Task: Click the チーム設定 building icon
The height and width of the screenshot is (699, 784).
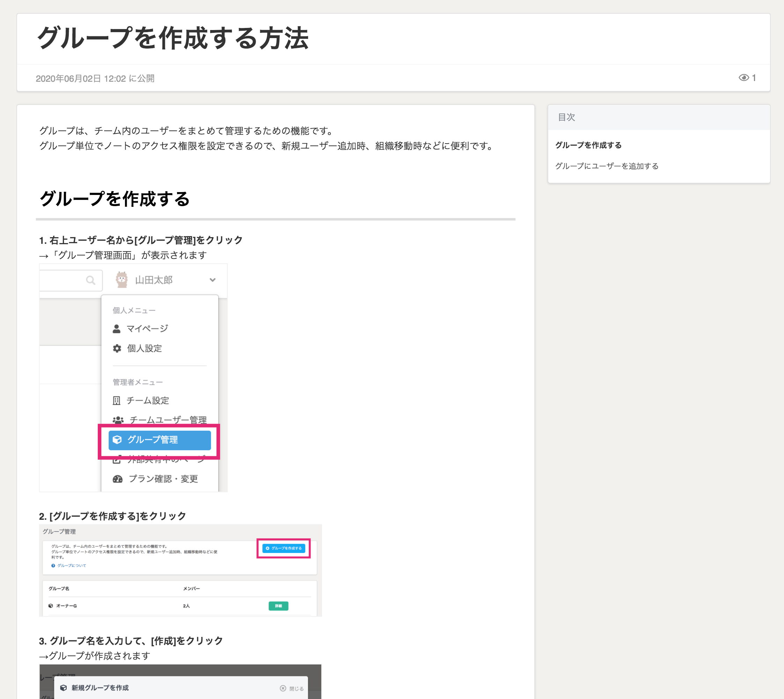Action: pyautogui.click(x=116, y=401)
